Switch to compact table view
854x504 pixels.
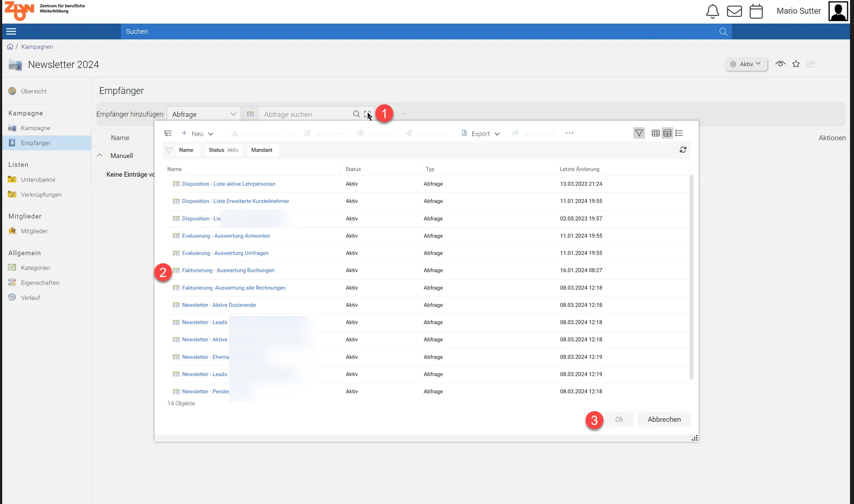(x=667, y=133)
